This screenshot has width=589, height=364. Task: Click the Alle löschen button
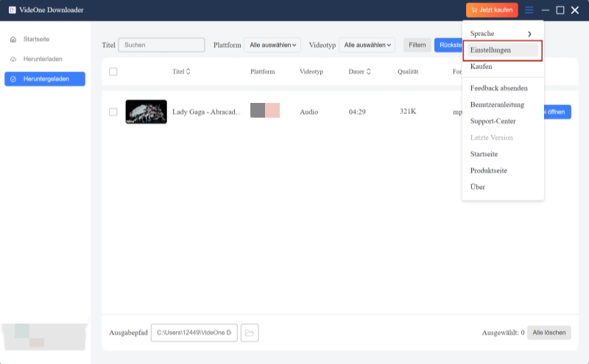(x=549, y=333)
